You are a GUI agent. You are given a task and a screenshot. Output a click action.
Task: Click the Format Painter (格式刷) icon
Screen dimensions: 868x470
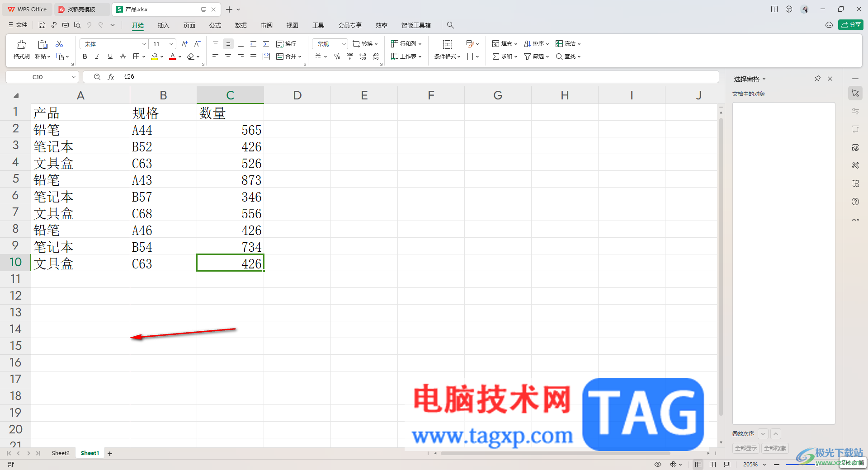(x=21, y=44)
